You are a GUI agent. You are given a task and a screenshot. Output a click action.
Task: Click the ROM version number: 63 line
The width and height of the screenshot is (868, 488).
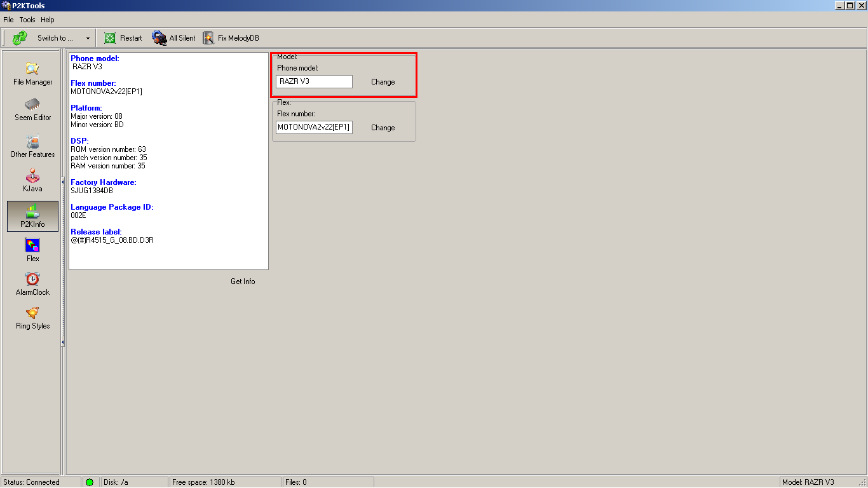[x=108, y=149]
